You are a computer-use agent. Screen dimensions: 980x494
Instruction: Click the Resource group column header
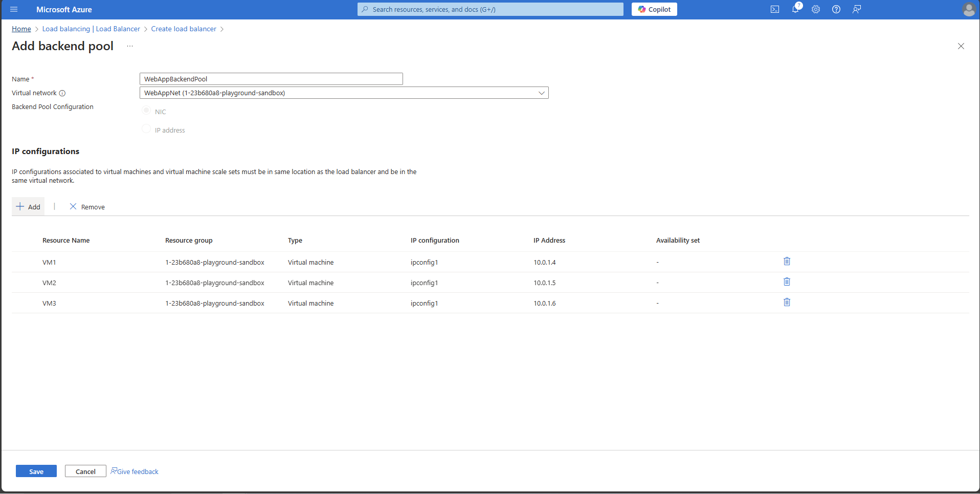point(189,241)
